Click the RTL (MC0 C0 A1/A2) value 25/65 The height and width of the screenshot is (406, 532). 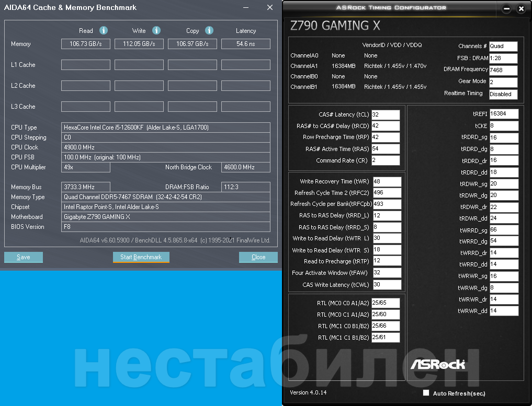click(x=386, y=303)
